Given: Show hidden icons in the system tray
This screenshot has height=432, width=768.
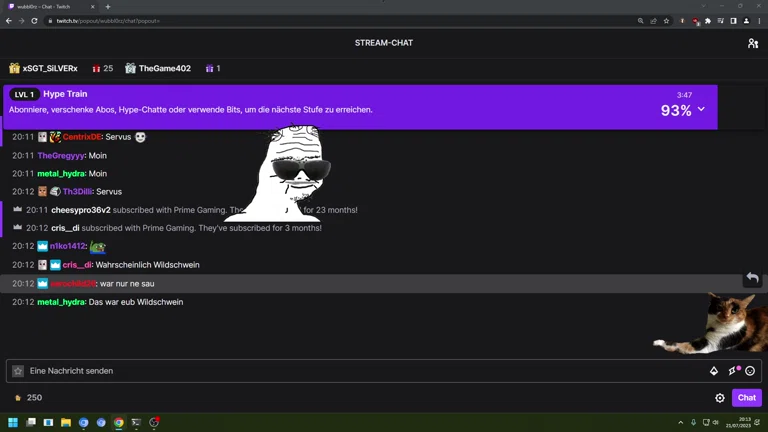Looking at the screenshot, I should 681,423.
